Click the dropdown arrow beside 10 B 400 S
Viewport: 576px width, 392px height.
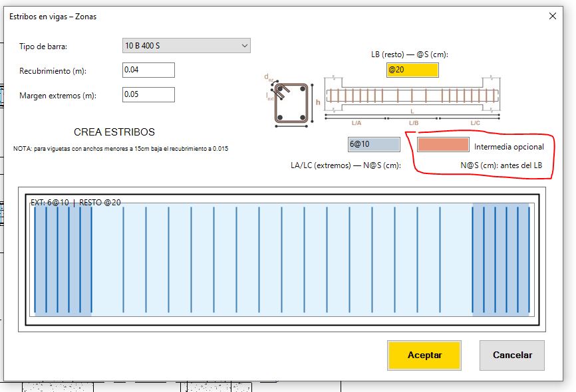[245, 46]
